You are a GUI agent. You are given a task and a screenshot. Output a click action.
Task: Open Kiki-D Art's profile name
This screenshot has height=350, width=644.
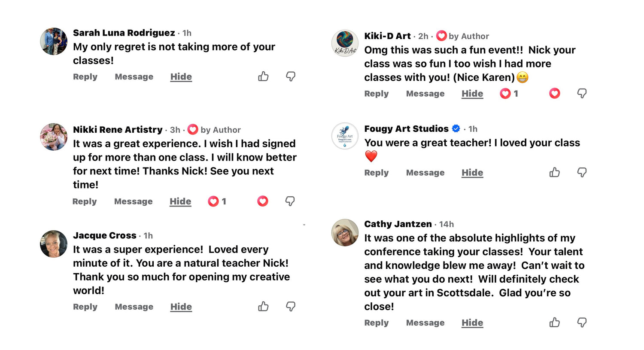[x=387, y=36]
